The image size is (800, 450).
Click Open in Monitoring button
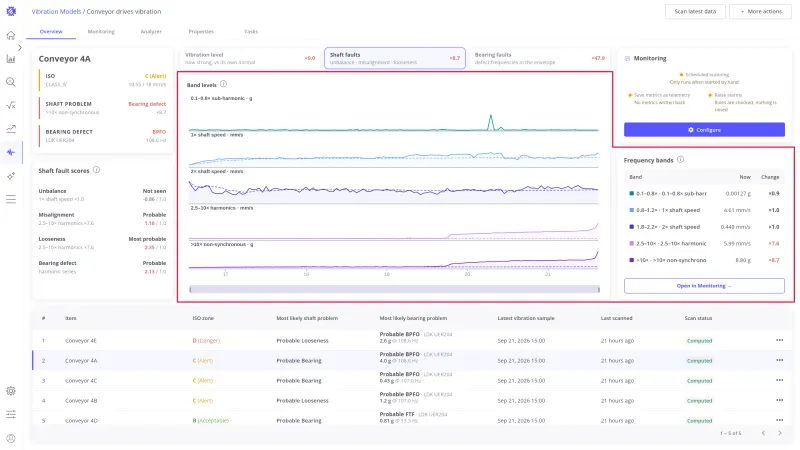click(704, 286)
